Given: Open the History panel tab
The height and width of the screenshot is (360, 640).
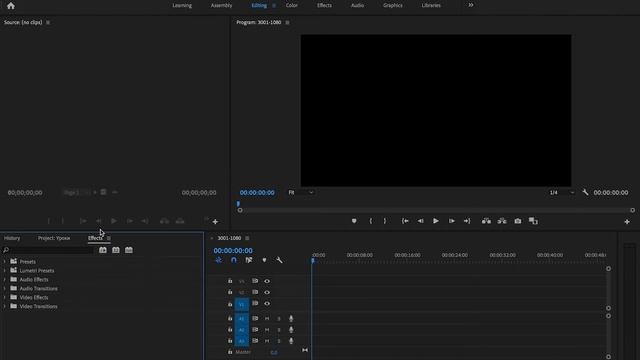Looking at the screenshot, I should (x=12, y=238).
